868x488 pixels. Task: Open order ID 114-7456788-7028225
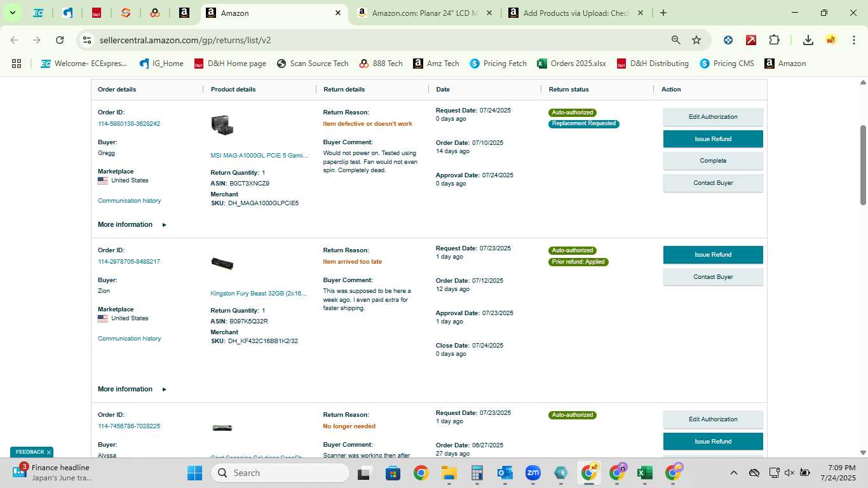(x=129, y=426)
